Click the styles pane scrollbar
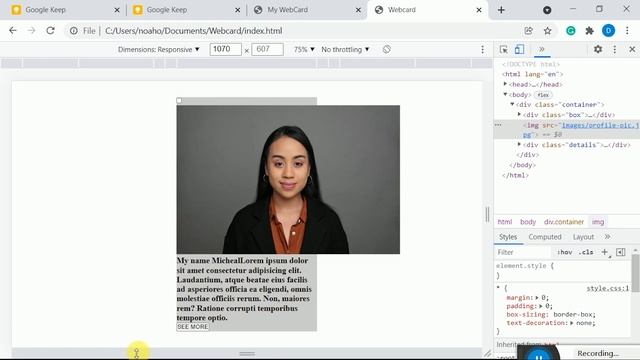640x360 pixels. tap(636, 273)
